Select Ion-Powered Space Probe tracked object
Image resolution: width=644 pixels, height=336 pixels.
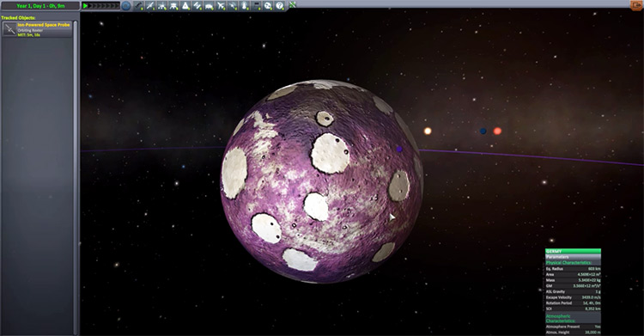tap(38, 29)
